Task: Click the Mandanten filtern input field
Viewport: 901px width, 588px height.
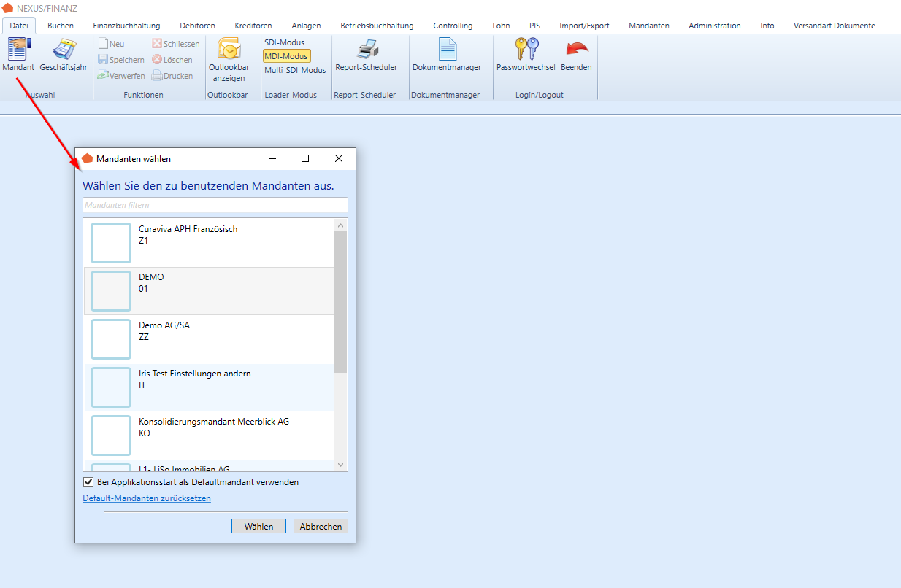Action: click(215, 205)
